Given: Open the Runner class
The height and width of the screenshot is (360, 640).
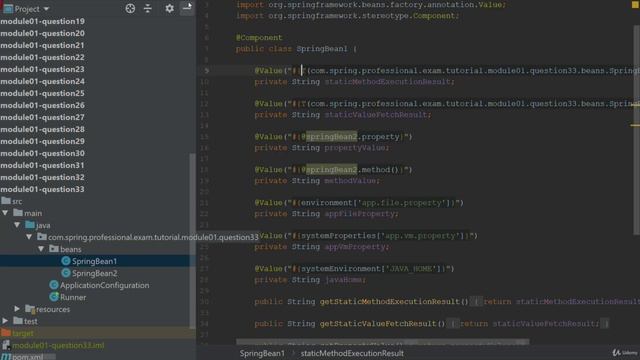Looking at the screenshot, I should coord(73,297).
